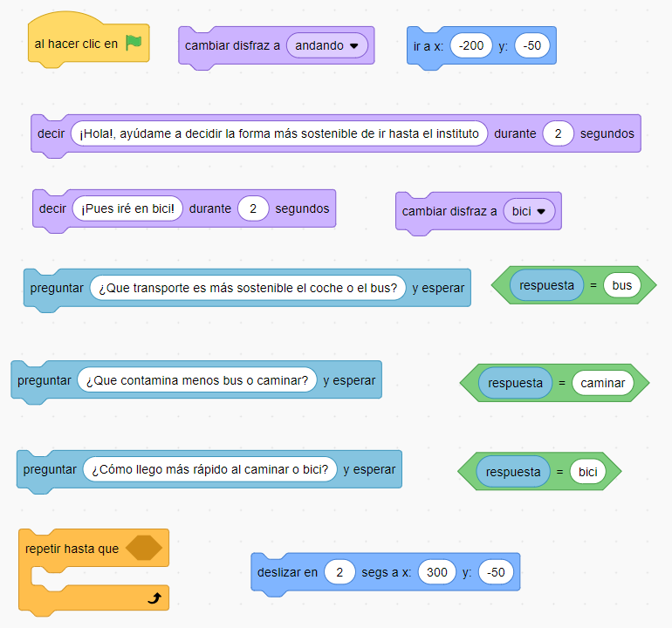Screen dimensions: 672x628
Task: Click the answer value bus field
Action: click(621, 285)
